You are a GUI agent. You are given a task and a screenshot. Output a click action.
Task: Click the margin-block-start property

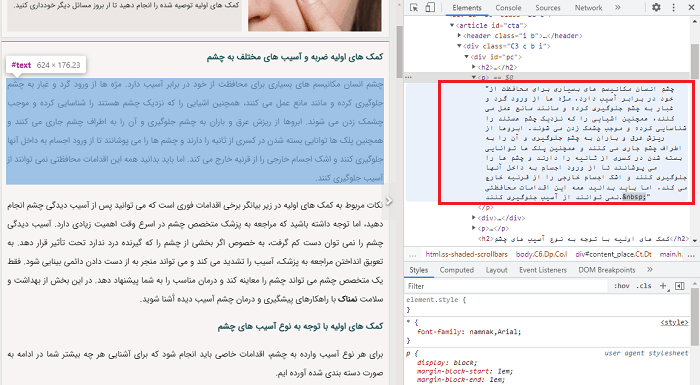click(x=464, y=371)
